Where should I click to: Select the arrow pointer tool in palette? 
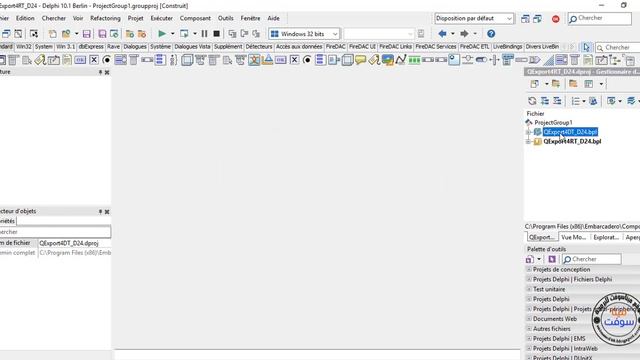[x=587, y=47]
